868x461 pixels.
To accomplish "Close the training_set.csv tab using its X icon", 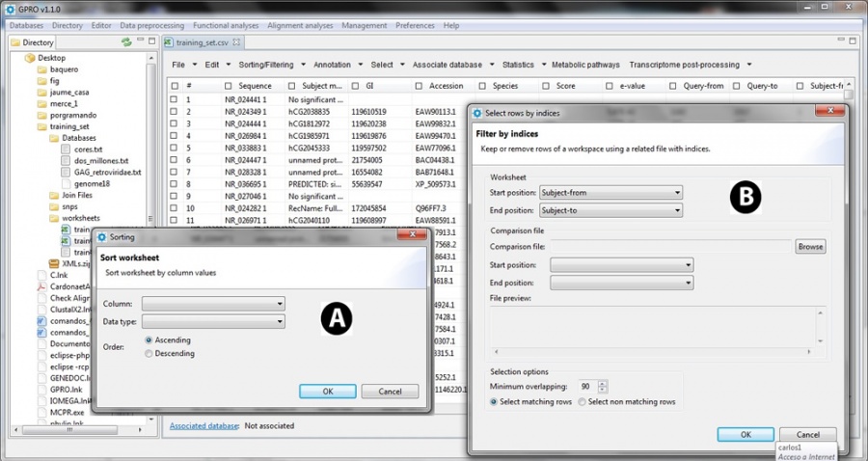I will [x=238, y=42].
